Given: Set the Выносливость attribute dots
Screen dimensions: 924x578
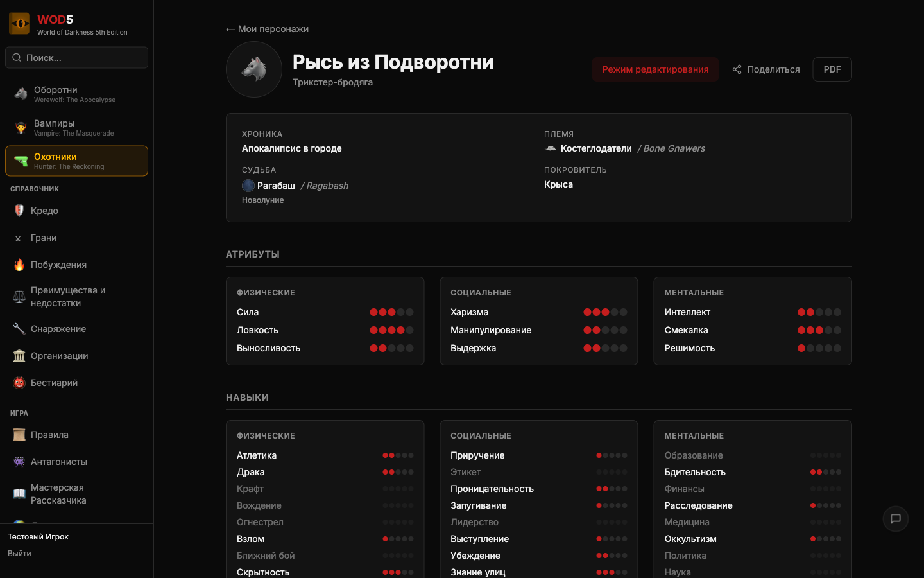Looking at the screenshot, I should tap(391, 348).
